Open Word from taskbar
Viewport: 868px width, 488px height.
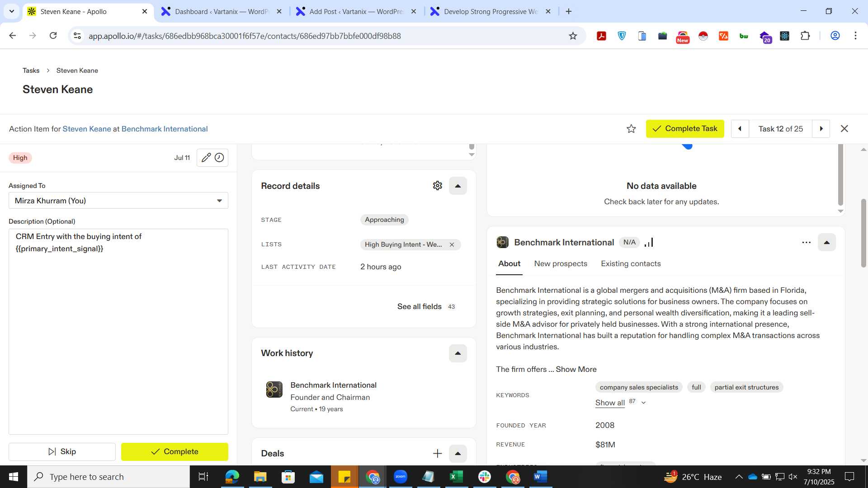[x=540, y=477]
